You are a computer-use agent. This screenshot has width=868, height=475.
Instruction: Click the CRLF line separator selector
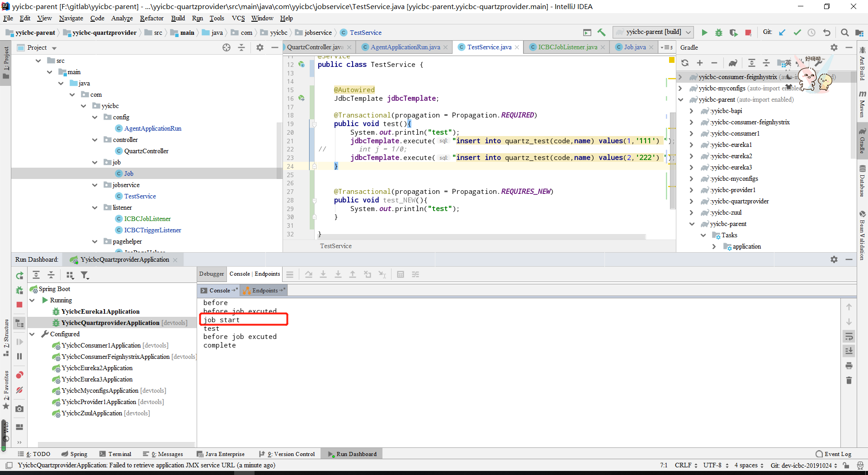tap(686, 465)
